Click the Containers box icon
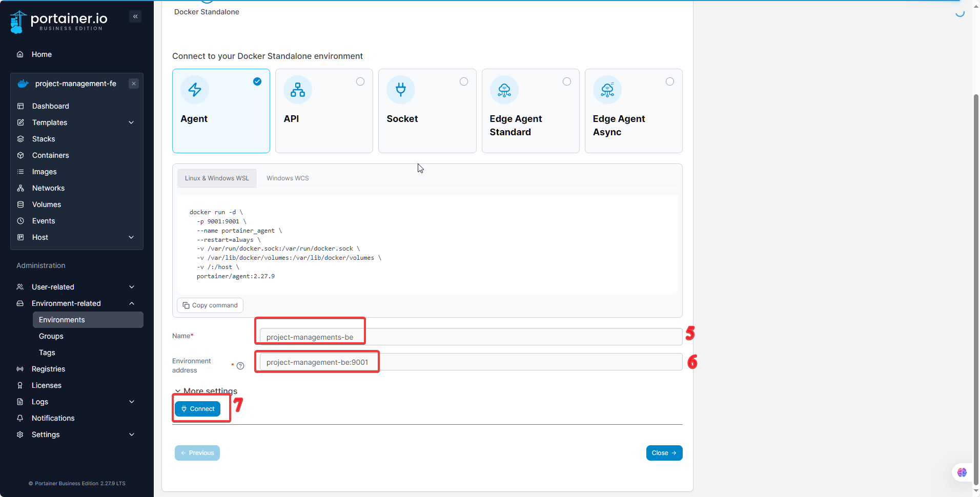 [21, 155]
